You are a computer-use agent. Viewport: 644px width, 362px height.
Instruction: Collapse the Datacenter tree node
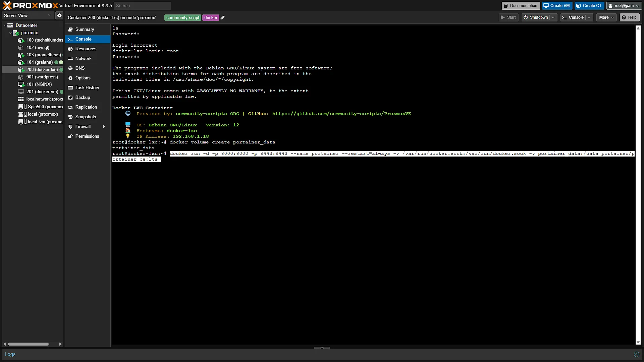pos(5,25)
